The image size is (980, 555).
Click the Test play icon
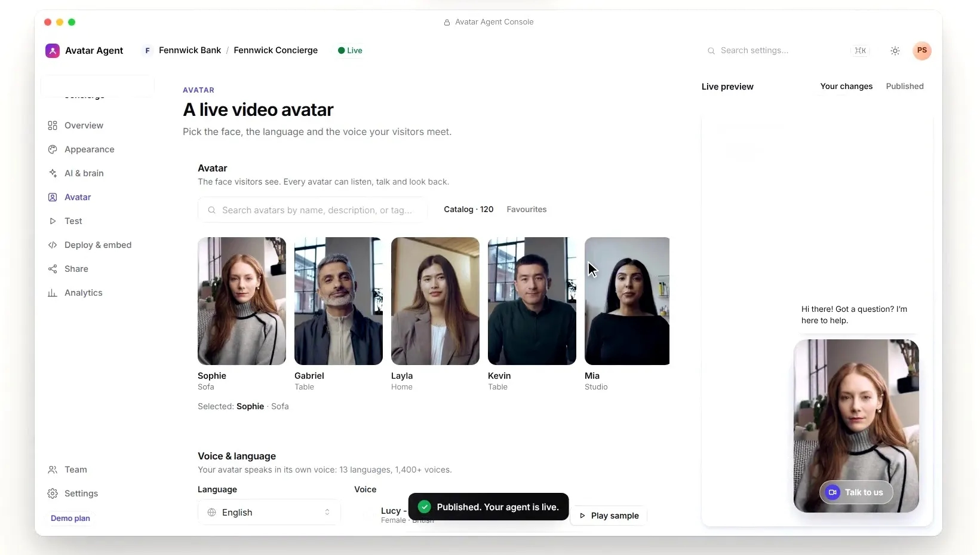(53, 221)
